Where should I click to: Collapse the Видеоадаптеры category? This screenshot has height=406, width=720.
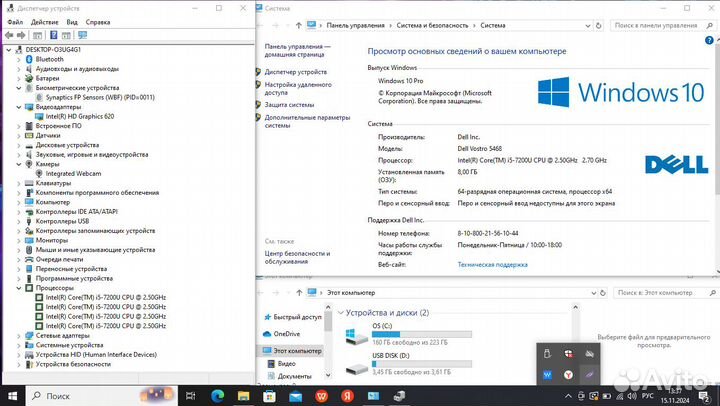coord(19,107)
